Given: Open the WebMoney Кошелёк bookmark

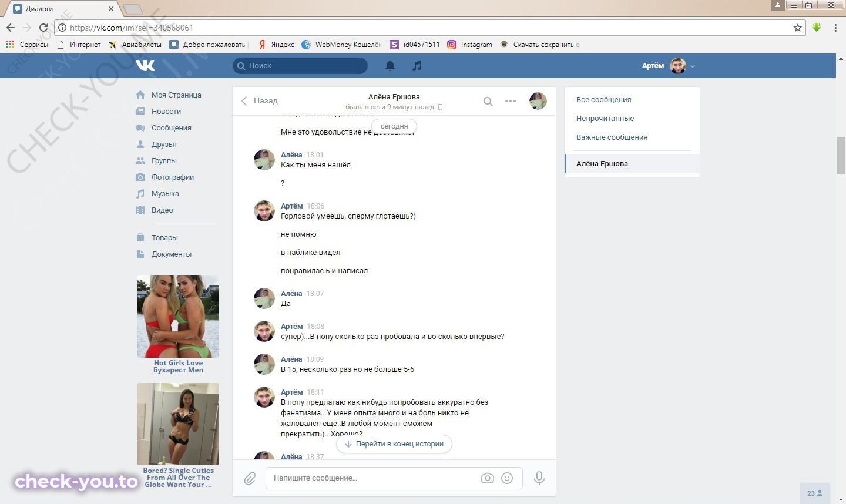Looking at the screenshot, I should point(341,44).
